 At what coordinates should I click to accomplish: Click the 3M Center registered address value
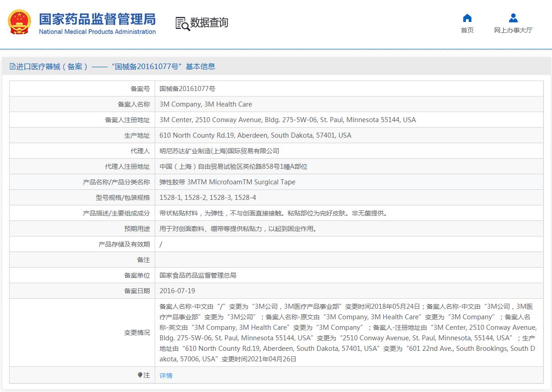point(288,120)
